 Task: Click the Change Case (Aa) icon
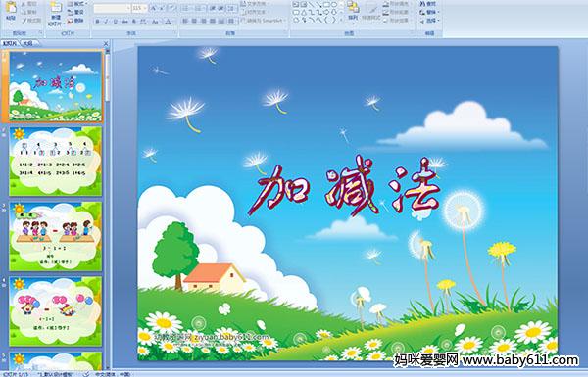(x=155, y=22)
